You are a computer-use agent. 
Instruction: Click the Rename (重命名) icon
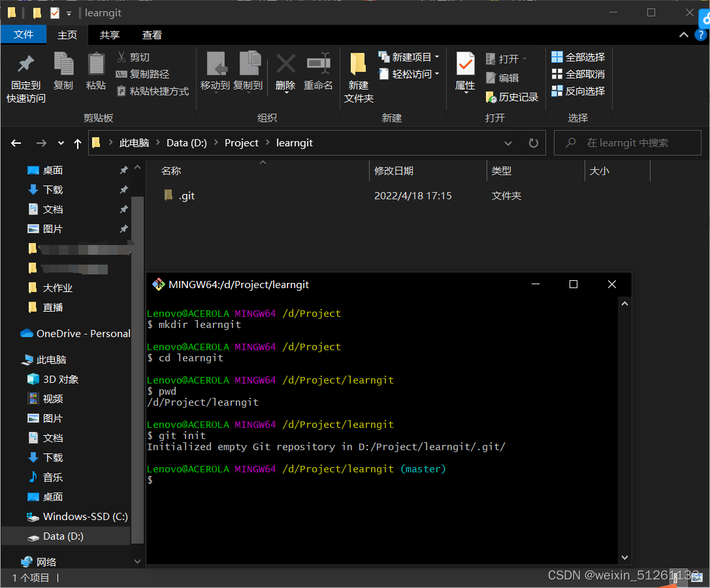318,63
